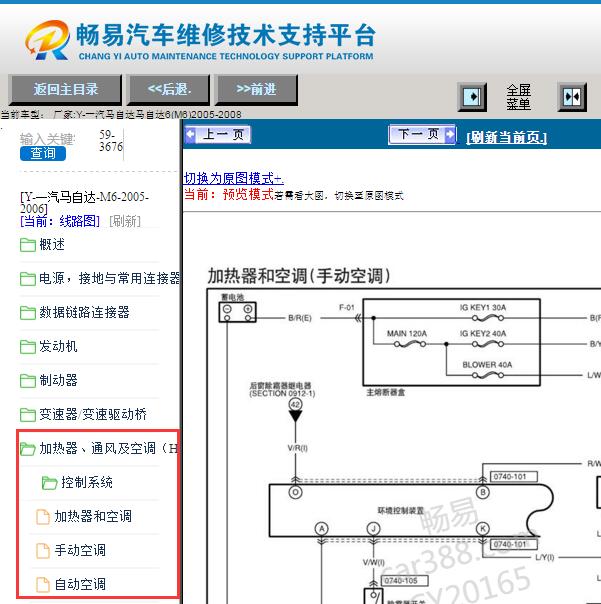Open the 手动空调 document
The image size is (601, 604).
(80, 550)
